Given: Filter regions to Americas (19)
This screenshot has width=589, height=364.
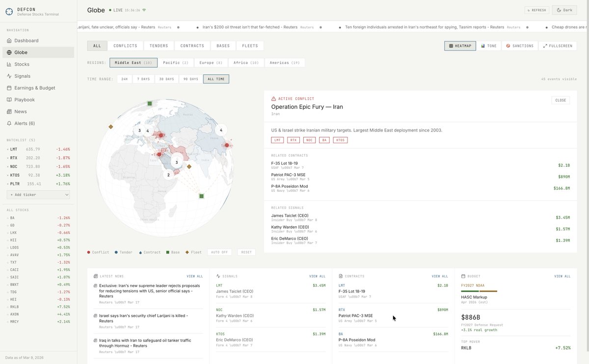Looking at the screenshot, I should point(285,63).
